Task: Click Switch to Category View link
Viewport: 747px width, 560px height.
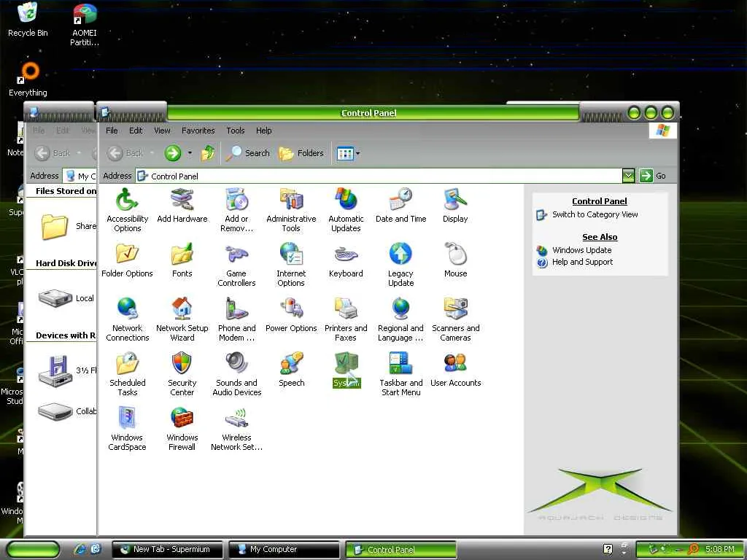Action: pos(595,215)
